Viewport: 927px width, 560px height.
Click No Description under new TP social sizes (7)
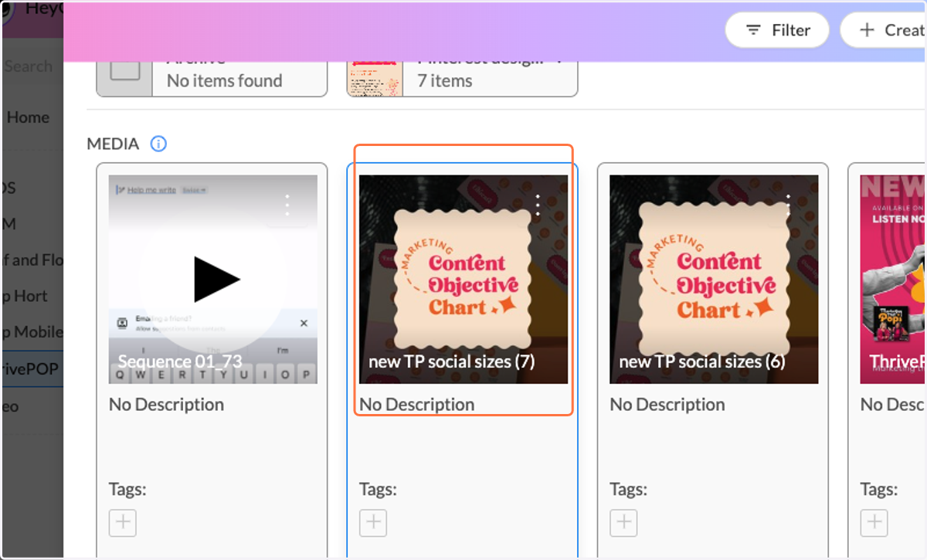[x=416, y=404]
